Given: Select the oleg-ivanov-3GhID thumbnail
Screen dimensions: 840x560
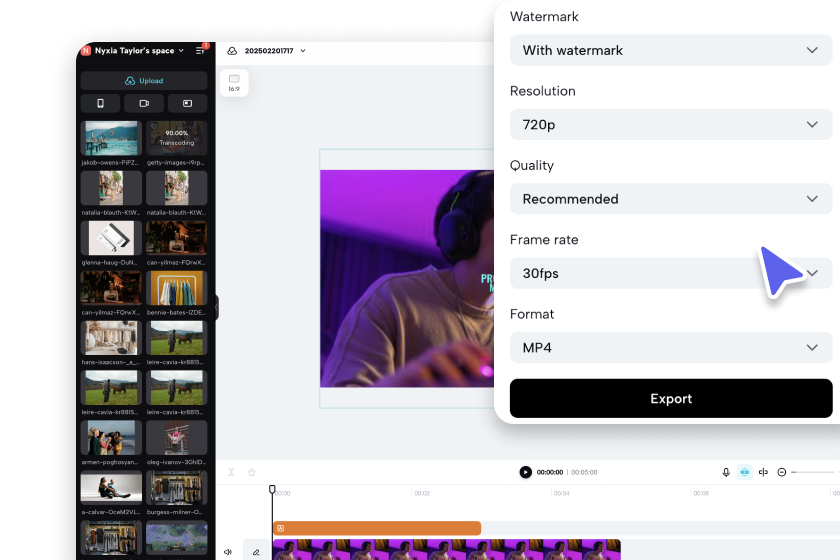Looking at the screenshot, I should pyautogui.click(x=177, y=438).
